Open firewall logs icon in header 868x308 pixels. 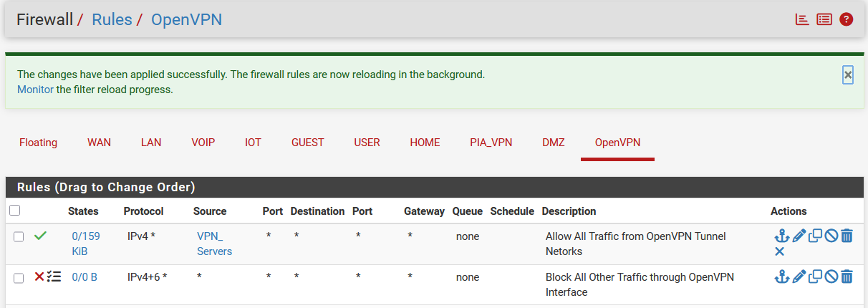pos(824,19)
